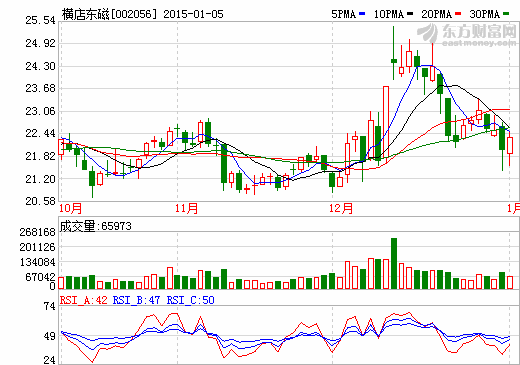This screenshot has width=520, height=365.
Task: Click the black 10PMA legend color marker
Action: point(410,14)
